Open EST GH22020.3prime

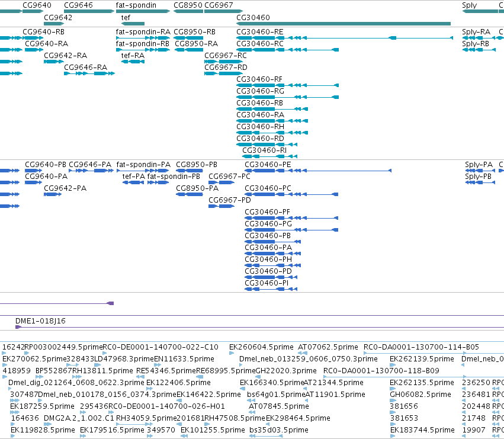(285, 371)
